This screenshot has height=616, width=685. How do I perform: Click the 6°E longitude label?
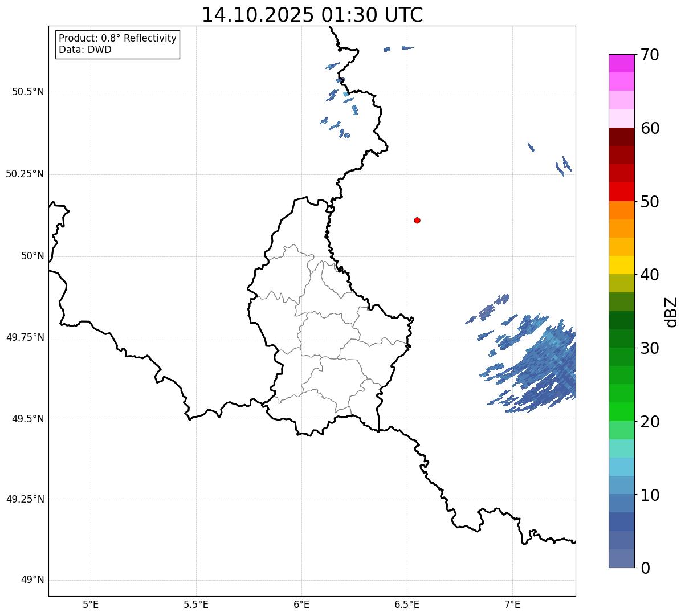click(x=301, y=604)
